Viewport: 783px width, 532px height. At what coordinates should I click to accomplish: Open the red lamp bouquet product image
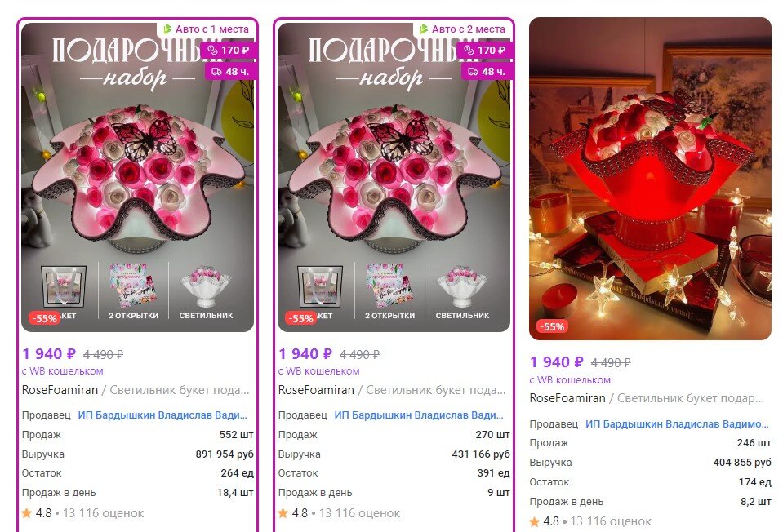(x=650, y=179)
